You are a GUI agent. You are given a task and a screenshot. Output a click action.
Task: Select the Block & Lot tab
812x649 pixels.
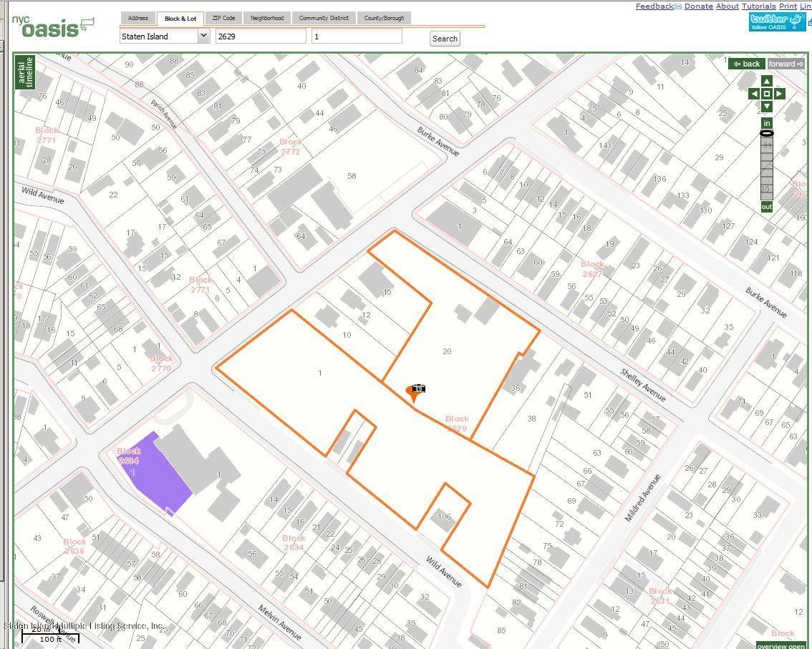click(x=180, y=19)
